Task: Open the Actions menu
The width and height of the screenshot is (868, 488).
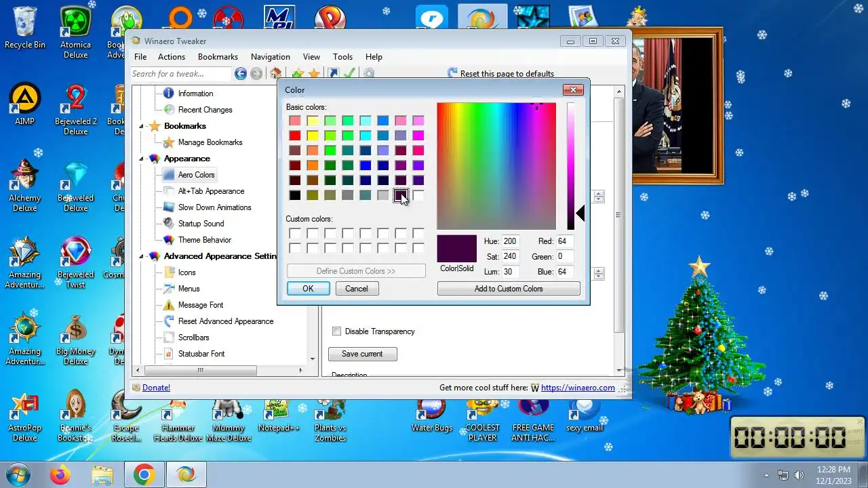Action: tap(172, 57)
